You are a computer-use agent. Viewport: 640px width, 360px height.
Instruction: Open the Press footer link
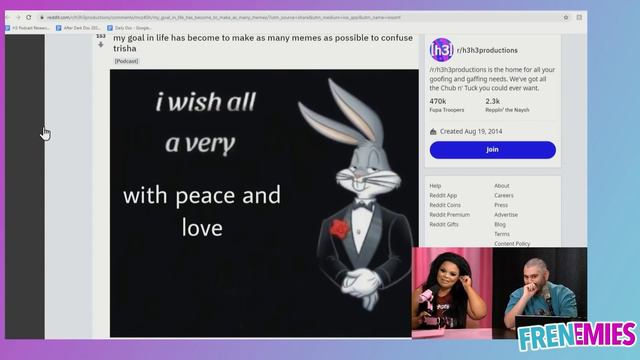[501, 205]
